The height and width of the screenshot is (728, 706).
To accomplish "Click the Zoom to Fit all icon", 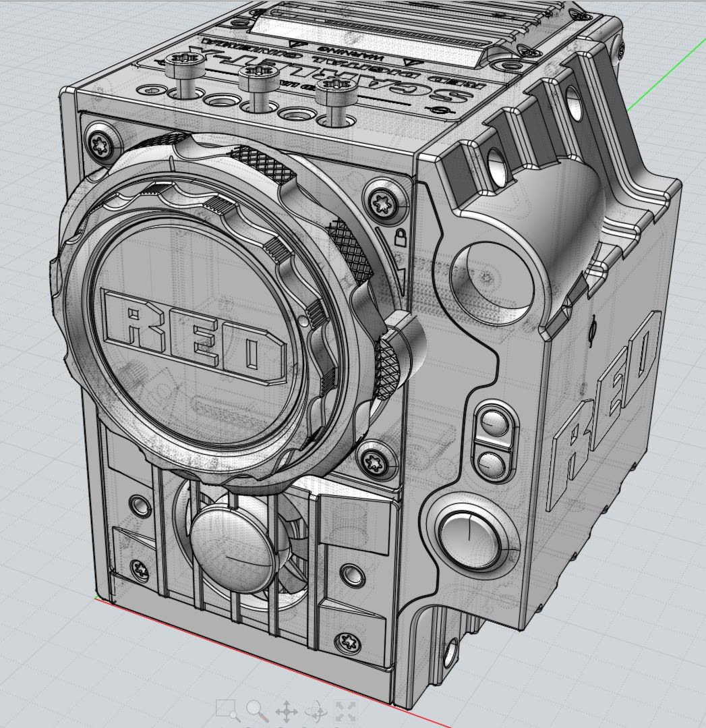I will coord(345,711).
